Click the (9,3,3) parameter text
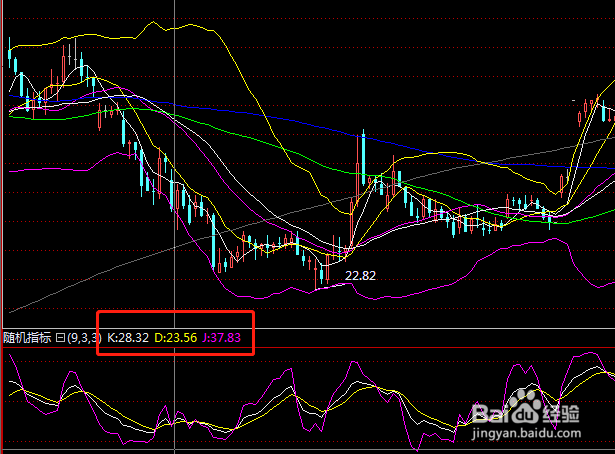Viewport: 615px width, 454px height. [84, 338]
